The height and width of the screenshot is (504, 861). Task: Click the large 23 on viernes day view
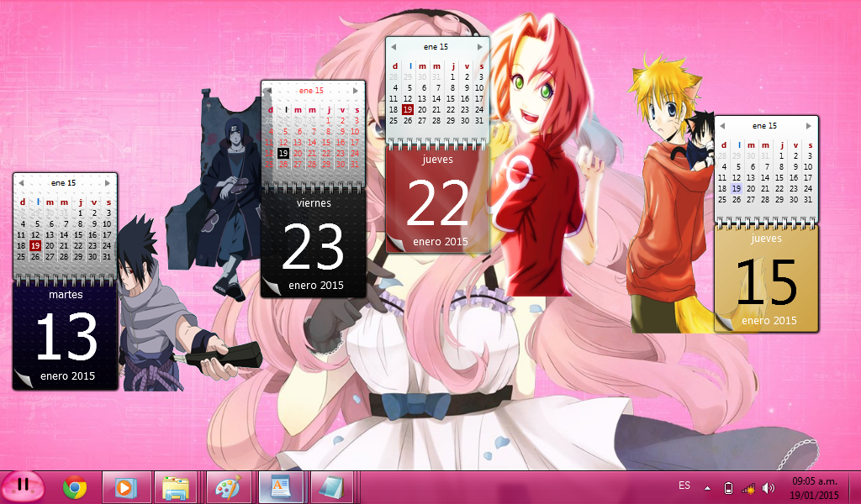(313, 245)
